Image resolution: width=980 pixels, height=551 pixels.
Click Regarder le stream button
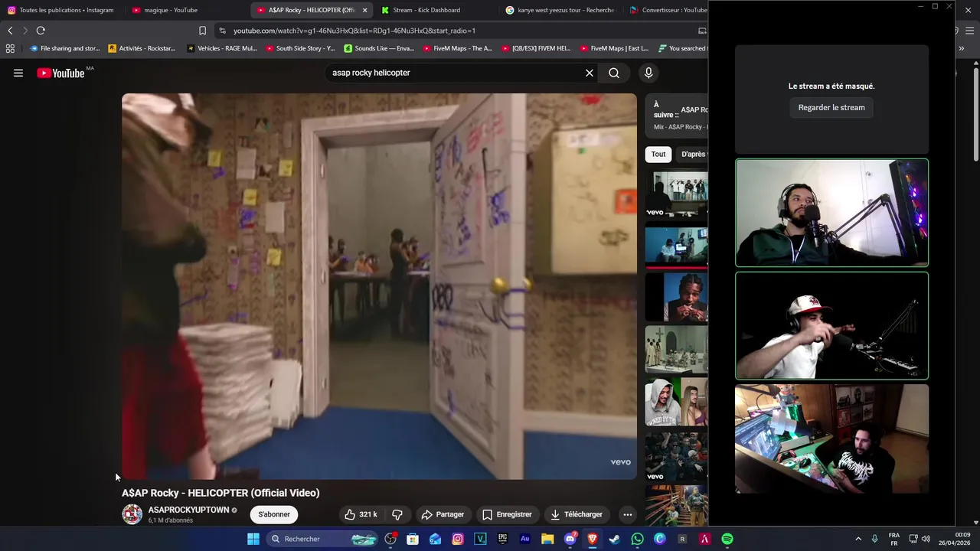point(831,107)
